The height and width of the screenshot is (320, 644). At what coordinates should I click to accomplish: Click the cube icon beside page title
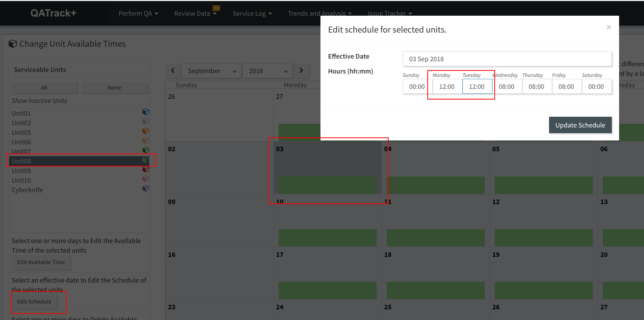(x=13, y=44)
